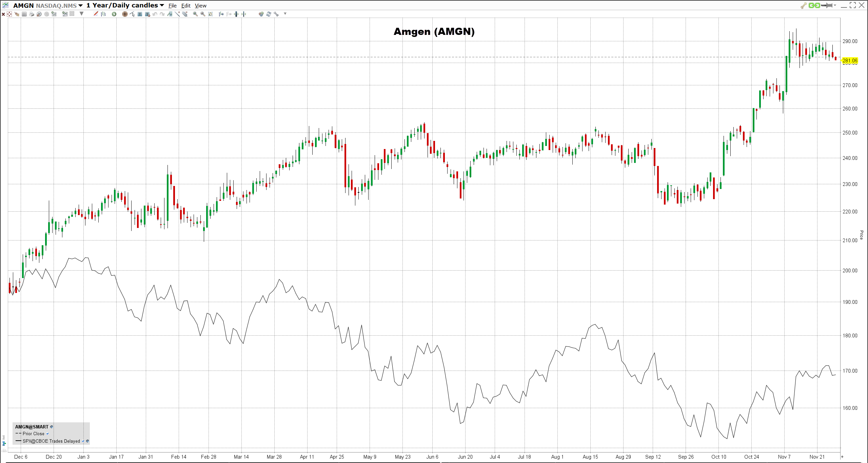Click the 290.00 price axis label
Viewport: 868px width, 463px height.
pyautogui.click(x=850, y=41)
